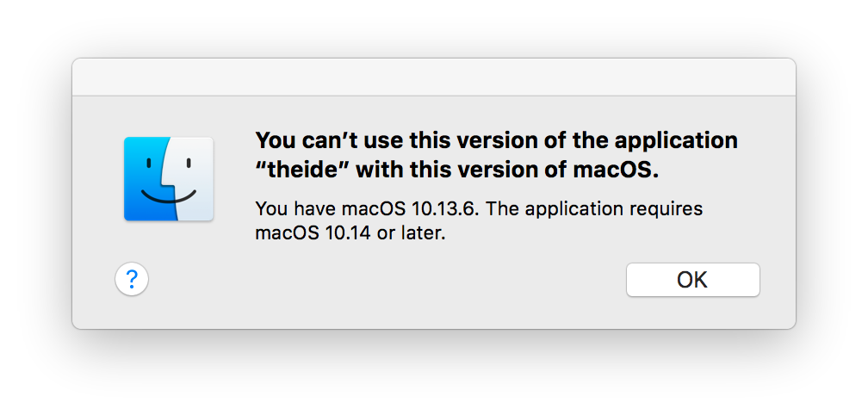Click the smile on the Finder icon

pos(168,195)
